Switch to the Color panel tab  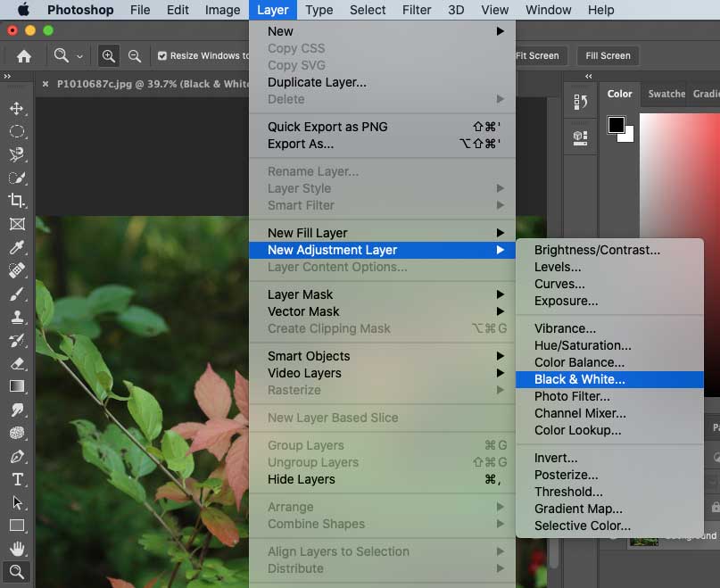[x=619, y=94]
